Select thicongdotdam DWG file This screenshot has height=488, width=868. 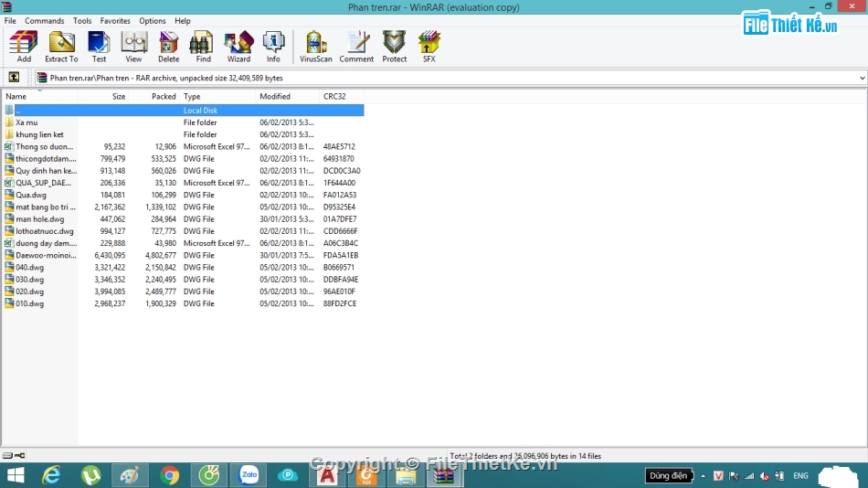[x=184, y=159]
